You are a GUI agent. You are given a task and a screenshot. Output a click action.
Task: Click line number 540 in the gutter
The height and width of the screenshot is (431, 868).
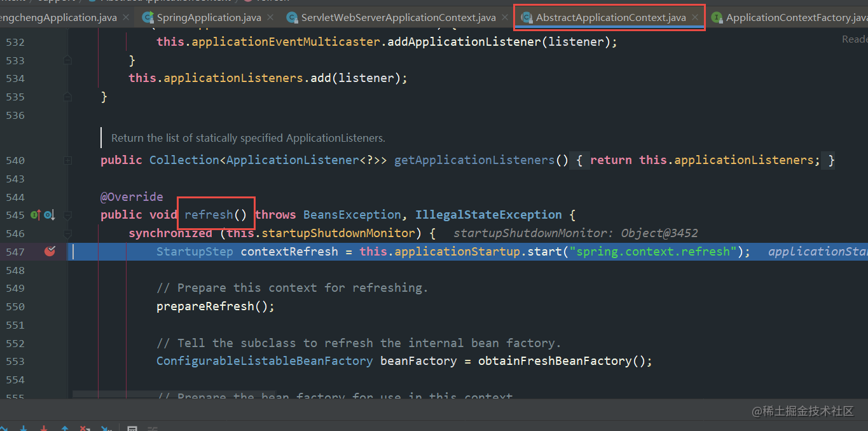[x=15, y=160]
